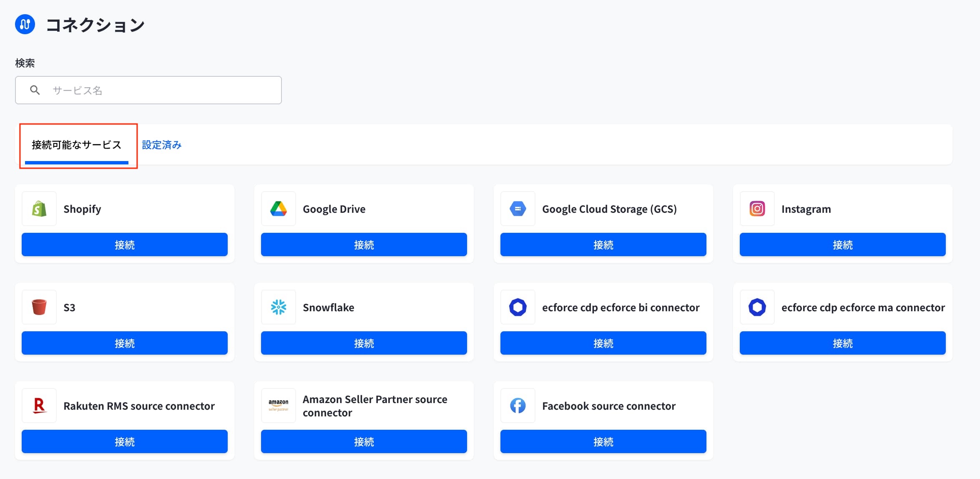Screen dimensions: 980x479
Task: Connect the Facebook source connector
Action: tap(603, 441)
